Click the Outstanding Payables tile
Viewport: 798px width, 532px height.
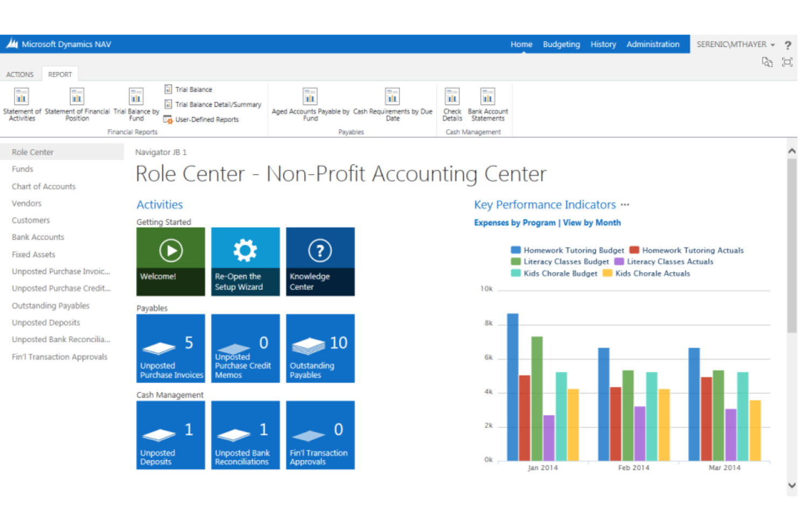tap(320, 348)
